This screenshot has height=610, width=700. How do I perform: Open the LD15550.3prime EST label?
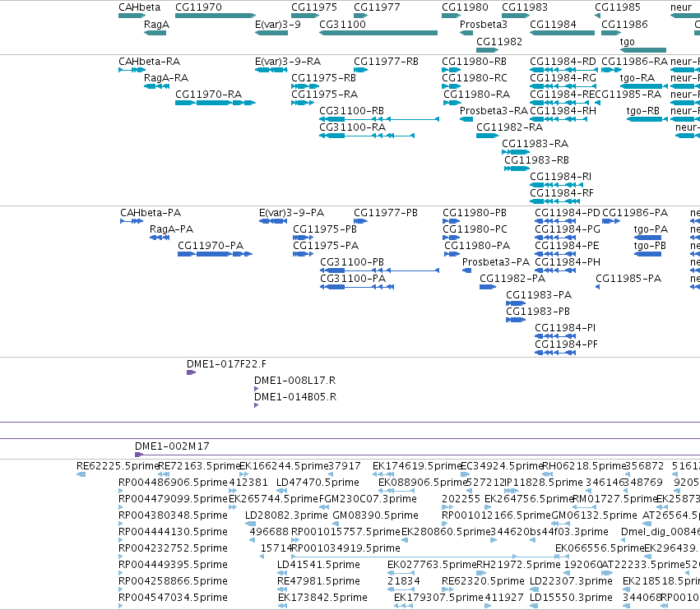[571, 597]
